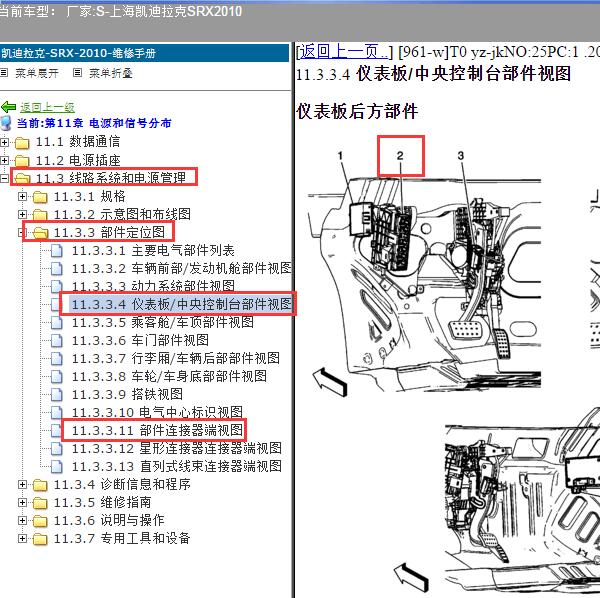Open 11.3.3.7 行李厢/车辆后部部件视图
600x598 pixels.
tap(176, 358)
